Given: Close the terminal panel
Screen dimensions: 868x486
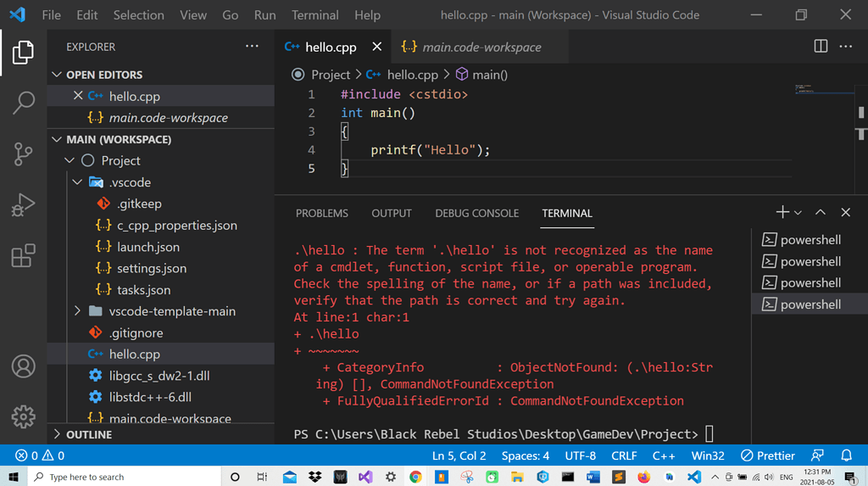Looking at the screenshot, I should (845, 212).
